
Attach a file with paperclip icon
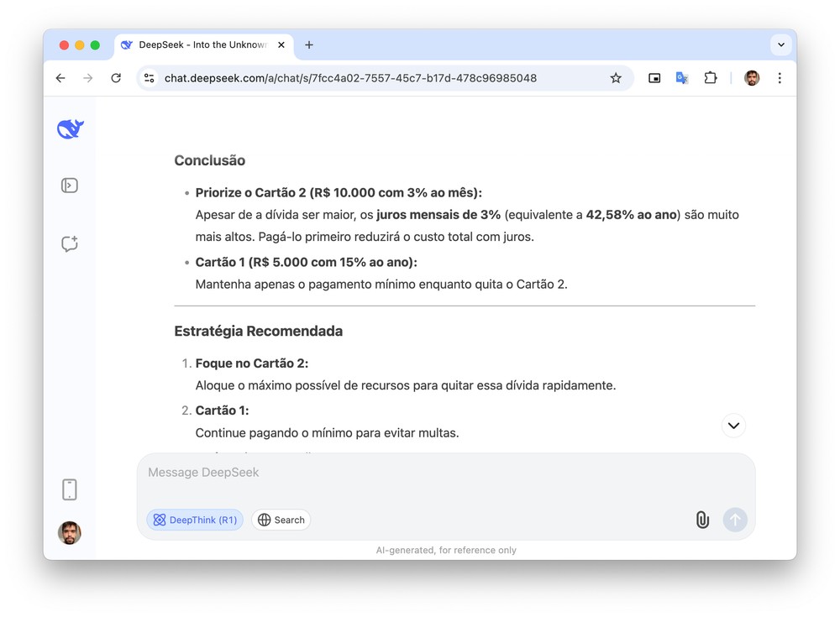click(702, 520)
